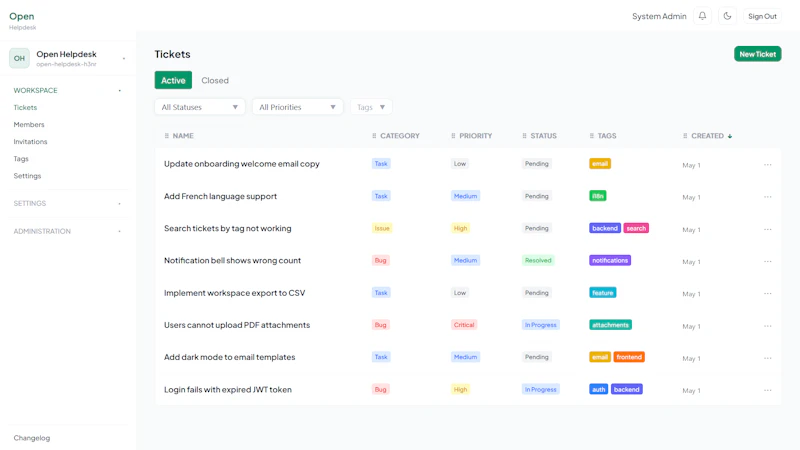This screenshot has height=450, width=800.
Task: Click drag handle icon beside TAGS header
Action: pos(592,136)
